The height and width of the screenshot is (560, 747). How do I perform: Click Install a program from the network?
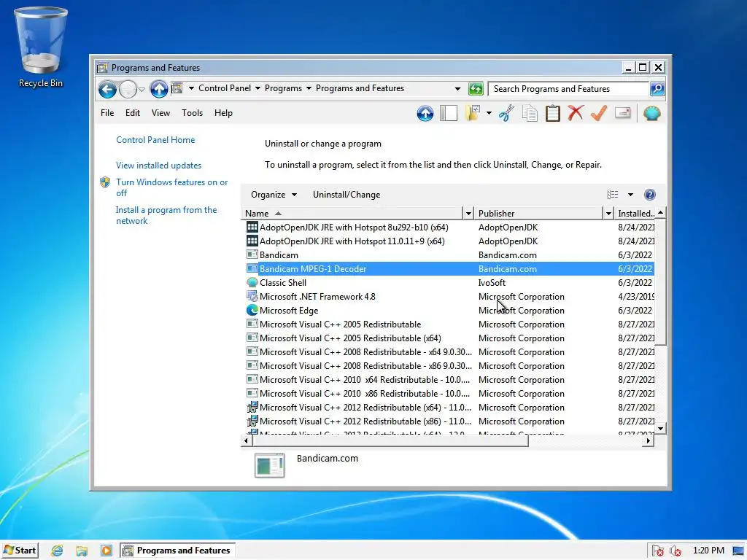tap(166, 215)
